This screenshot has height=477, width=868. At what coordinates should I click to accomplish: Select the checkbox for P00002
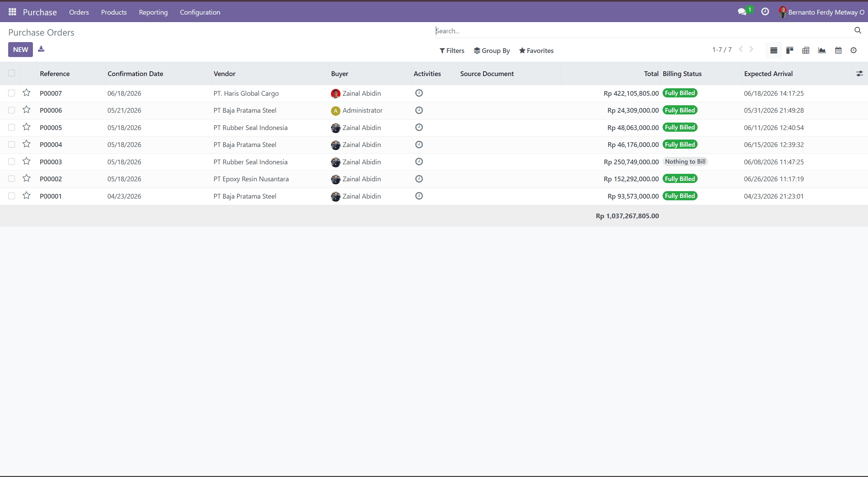[12, 179]
